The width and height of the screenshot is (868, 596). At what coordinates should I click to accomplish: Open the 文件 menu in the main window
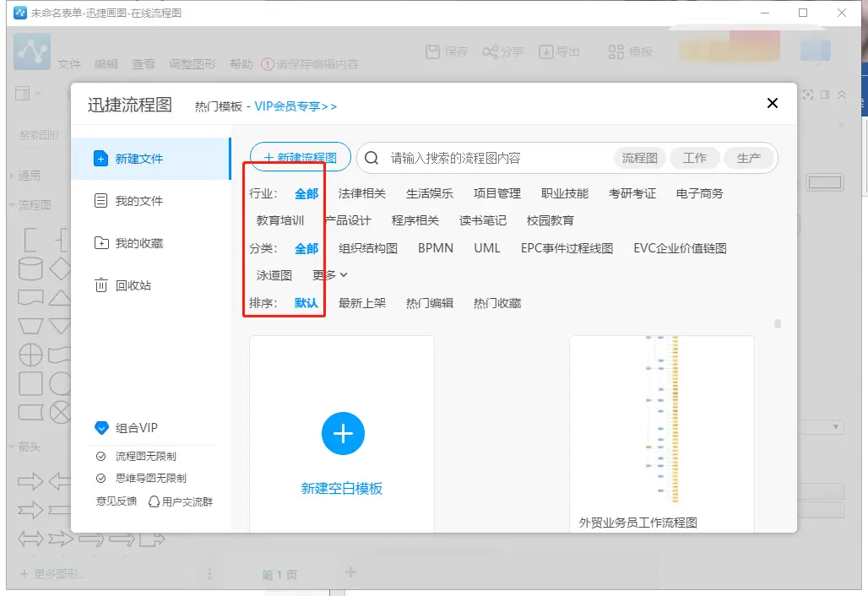pos(69,64)
